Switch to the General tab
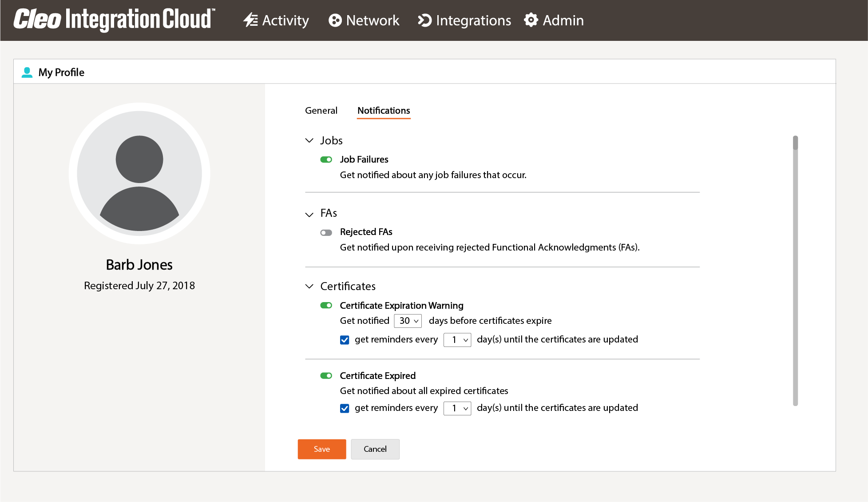The image size is (868, 502). [321, 111]
